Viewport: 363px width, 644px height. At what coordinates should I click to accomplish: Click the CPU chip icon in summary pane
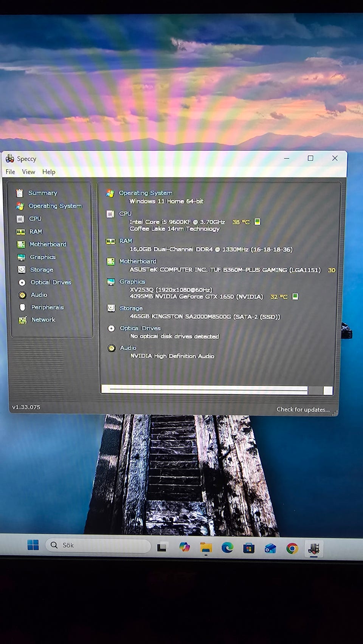point(110,214)
